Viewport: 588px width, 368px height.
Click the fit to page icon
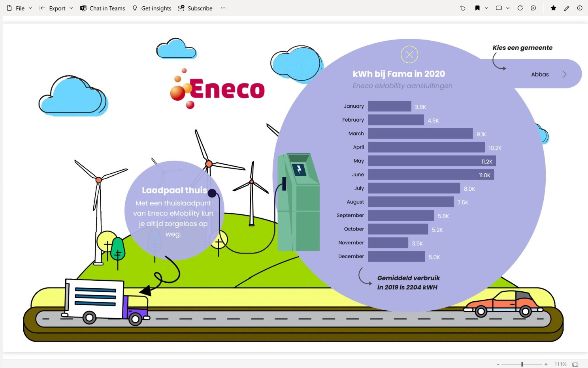click(575, 364)
